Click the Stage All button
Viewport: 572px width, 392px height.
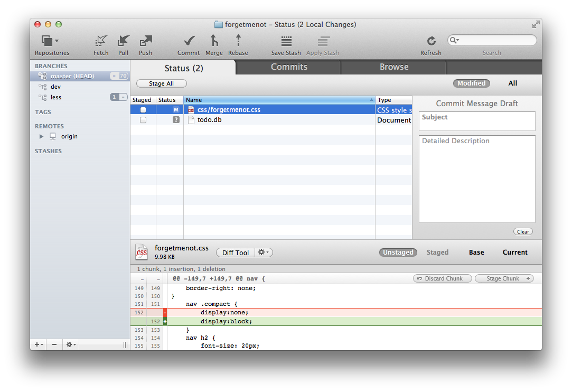161,83
